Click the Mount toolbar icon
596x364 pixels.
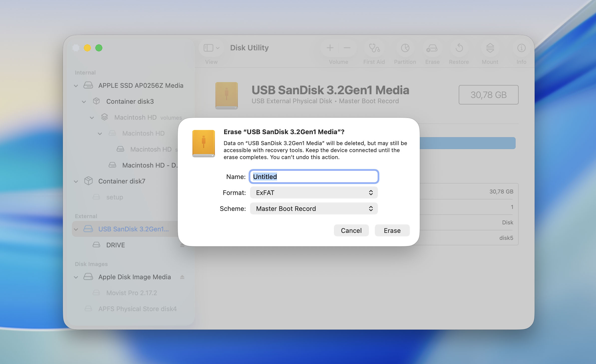pos(490,48)
